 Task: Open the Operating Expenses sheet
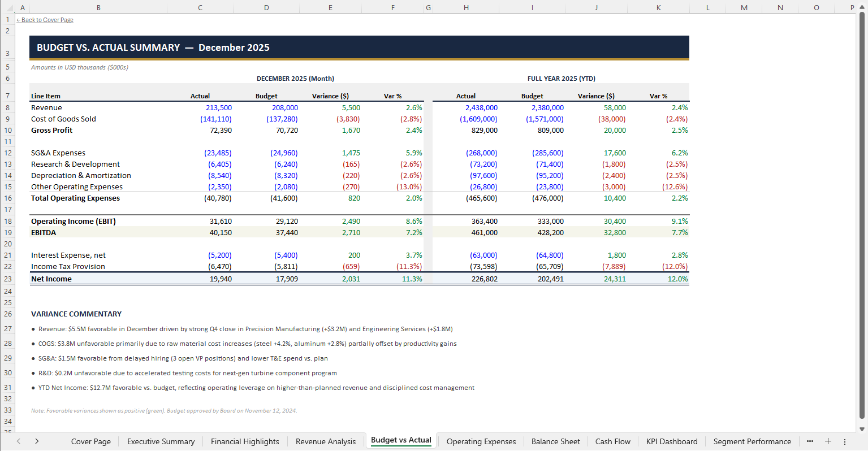coord(481,441)
